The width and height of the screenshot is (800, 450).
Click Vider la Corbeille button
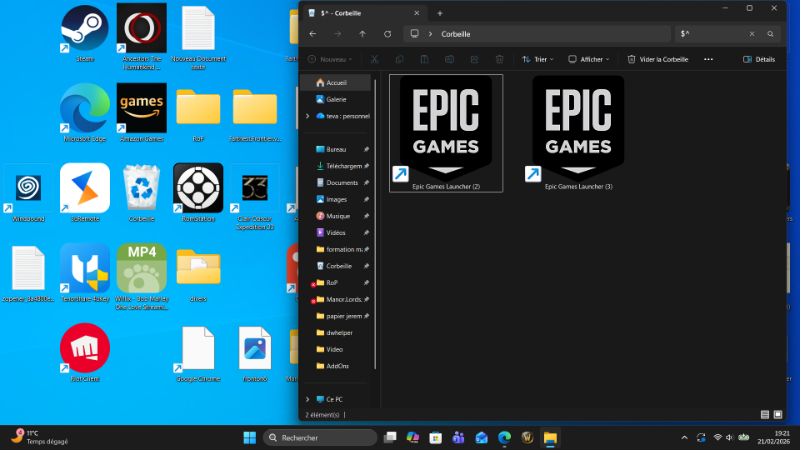658,59
